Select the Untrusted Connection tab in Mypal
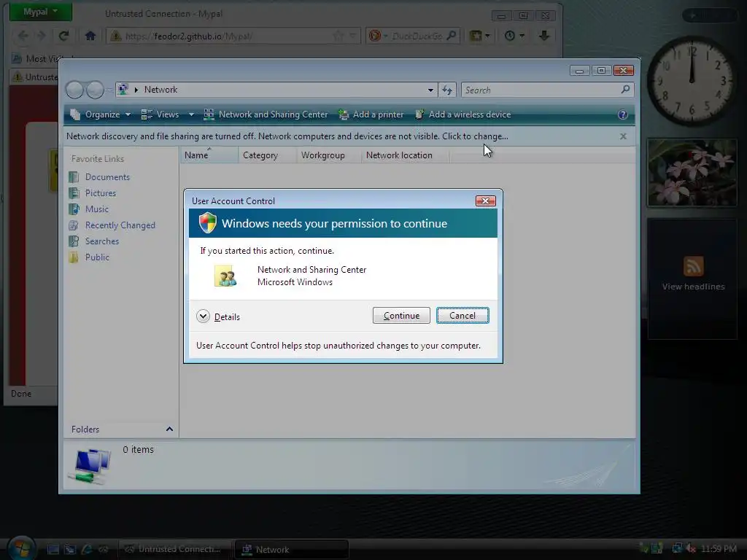747x560 pixels. pos(34,77)
